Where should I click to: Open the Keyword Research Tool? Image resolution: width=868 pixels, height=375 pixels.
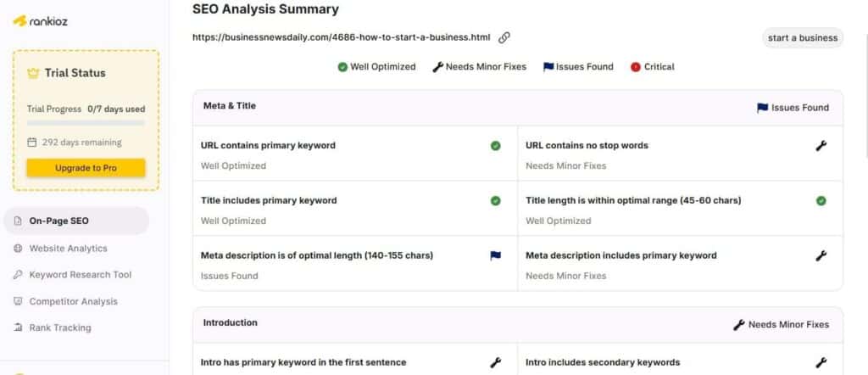coord(80,275)
